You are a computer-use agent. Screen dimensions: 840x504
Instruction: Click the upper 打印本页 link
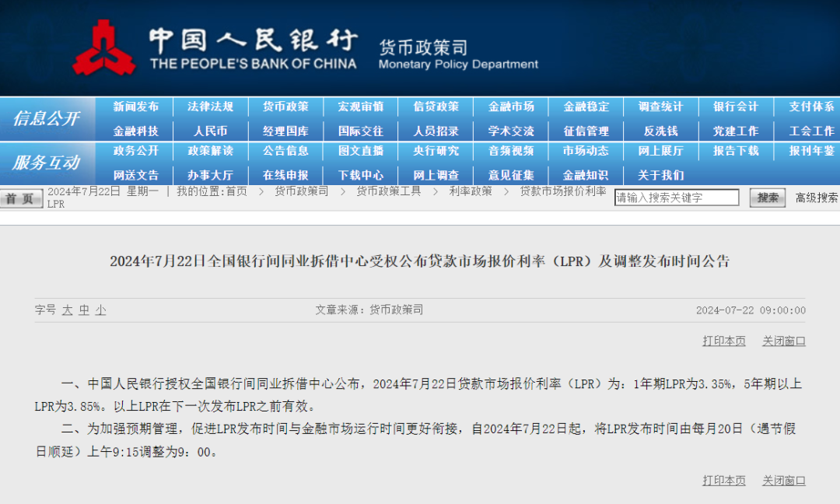[x=724, y=341]
